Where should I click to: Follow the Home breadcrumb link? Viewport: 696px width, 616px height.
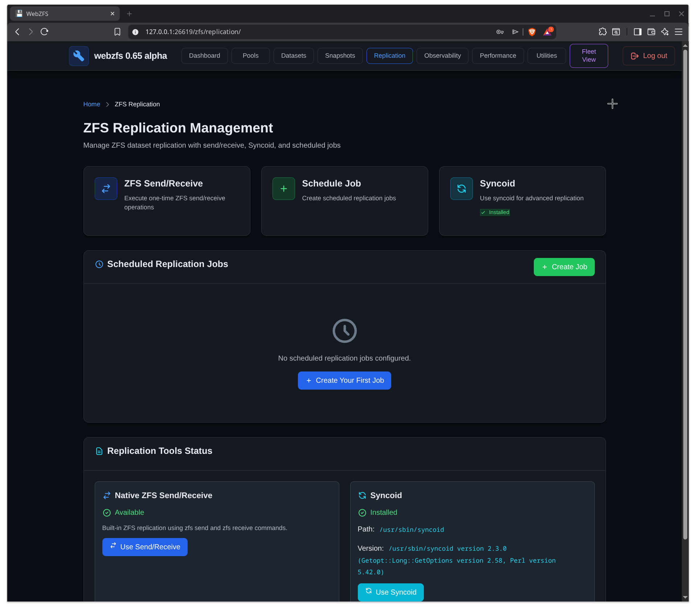(x=91, y=104)
